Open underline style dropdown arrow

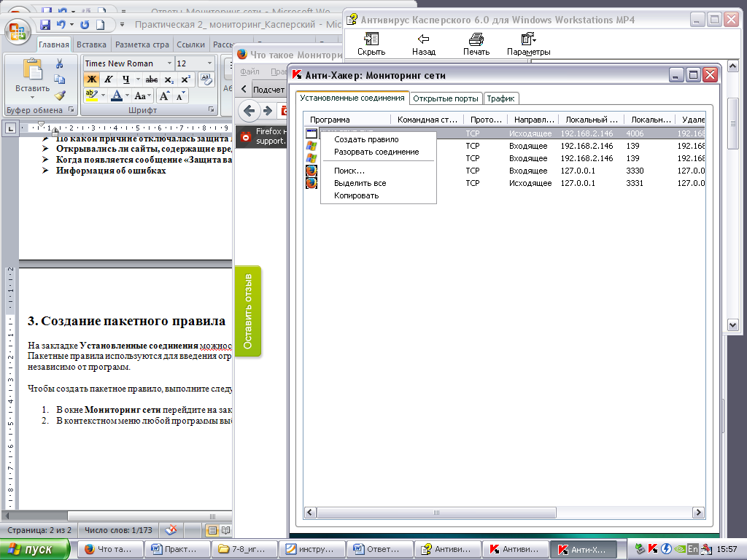pyautogui.click(x=138, y=79)
